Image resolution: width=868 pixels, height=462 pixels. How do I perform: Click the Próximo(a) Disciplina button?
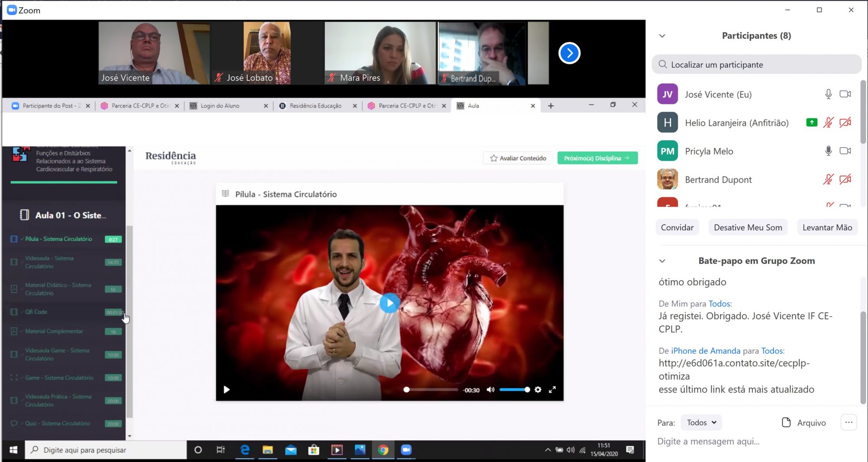597,158
